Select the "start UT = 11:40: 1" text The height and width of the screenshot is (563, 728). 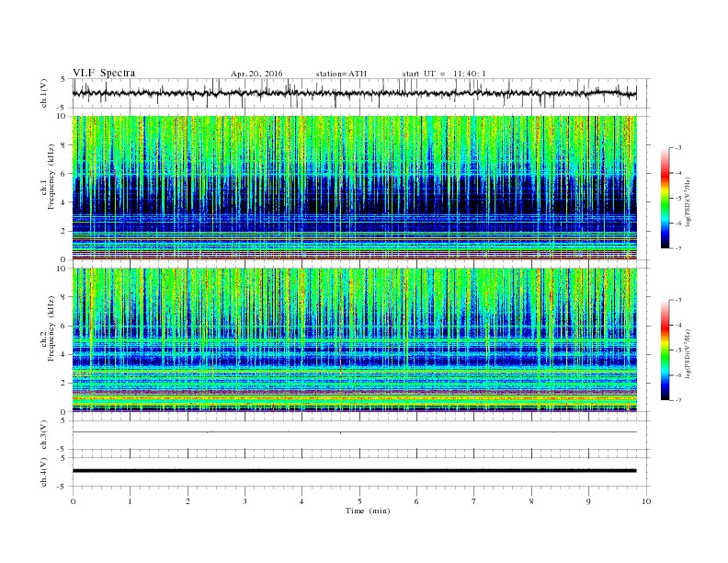[444, 74]
